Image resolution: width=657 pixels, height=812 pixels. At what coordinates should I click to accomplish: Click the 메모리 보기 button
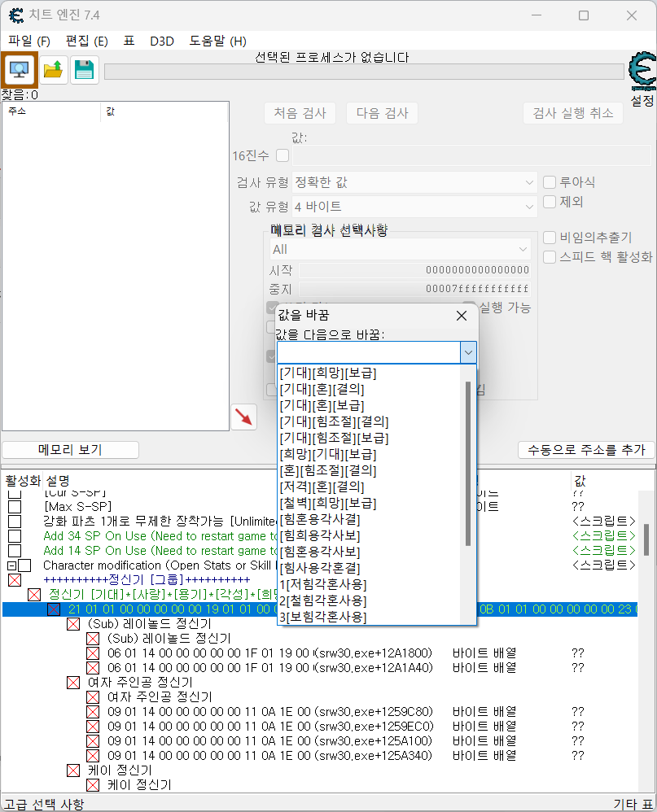(x=70, y=450)
